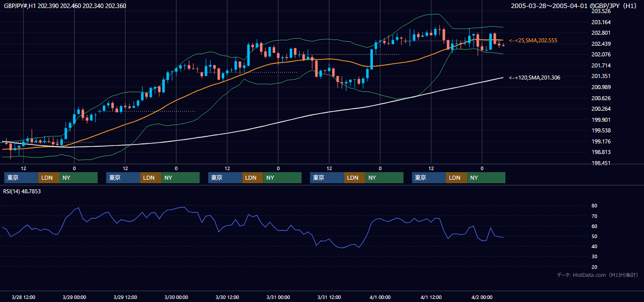This screenshot has height=302, width=644.
Task: Select the LDN session block above 4/1 12:00
Action: 457,178
